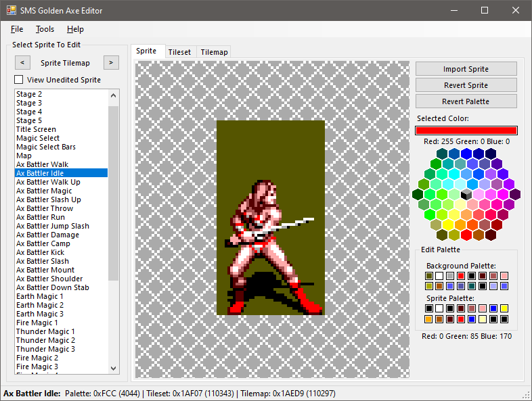This screenshot has width=532, height=401.
Task: Select the highlighted Ax Battler Idle entry
Action: pyautogui.click(x=62, y=173)
